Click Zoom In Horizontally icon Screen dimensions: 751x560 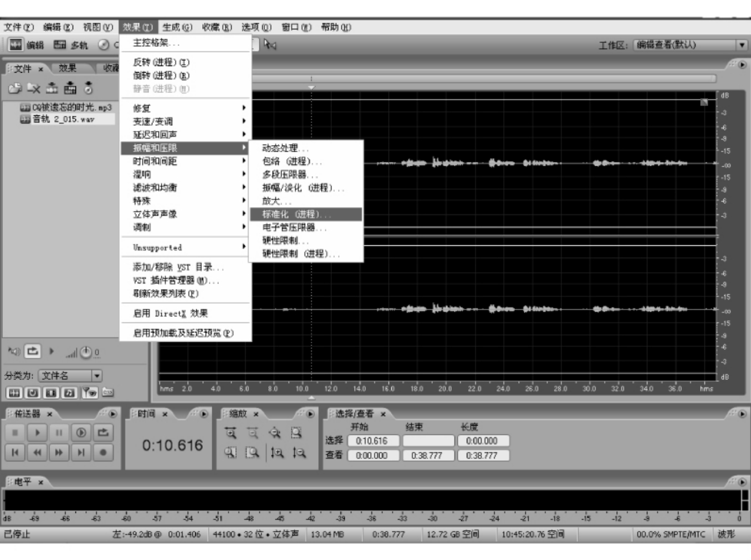pos(231,433)
